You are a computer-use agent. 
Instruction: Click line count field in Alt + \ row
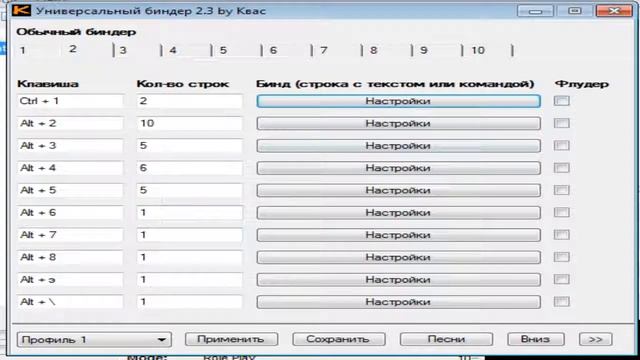click(x=189, y=302)
